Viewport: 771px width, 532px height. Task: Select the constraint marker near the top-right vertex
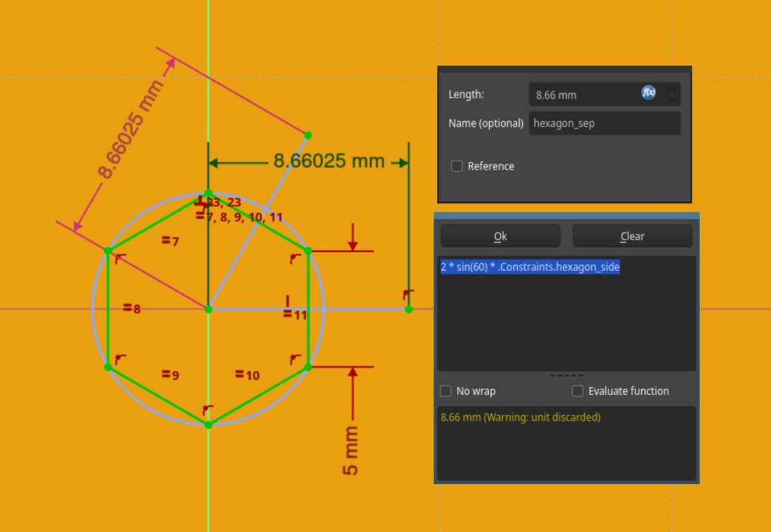[x=294, y=257]
